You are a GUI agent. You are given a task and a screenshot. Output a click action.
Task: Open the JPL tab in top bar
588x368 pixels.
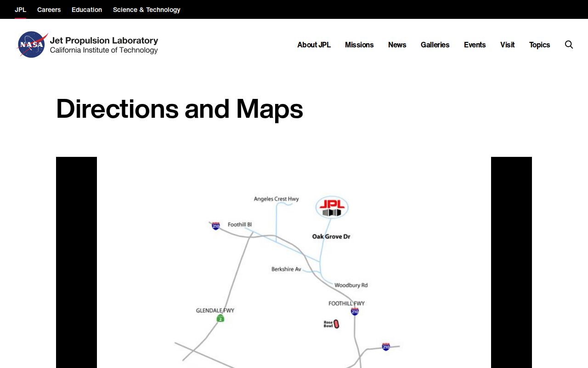(x=20, y=10)
